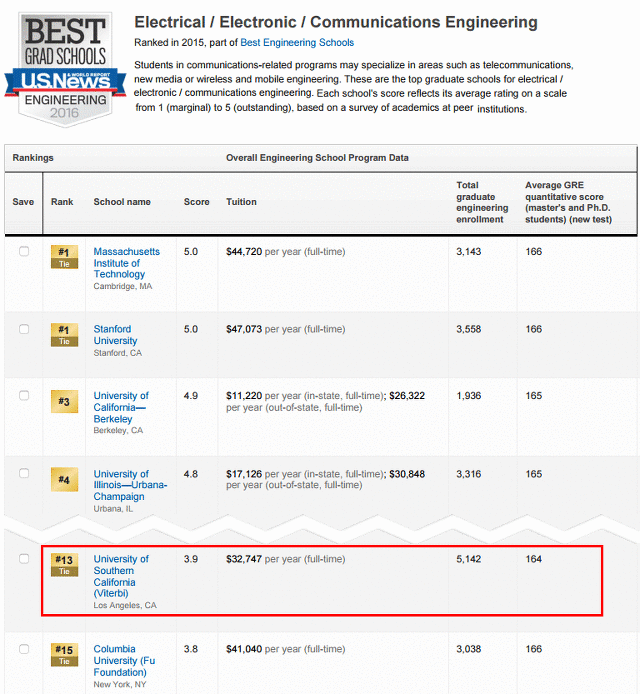The height and width of the screenshot is (694, 640).
Task: Click the #15 Tie rank badge
Action: pos(64,655)
